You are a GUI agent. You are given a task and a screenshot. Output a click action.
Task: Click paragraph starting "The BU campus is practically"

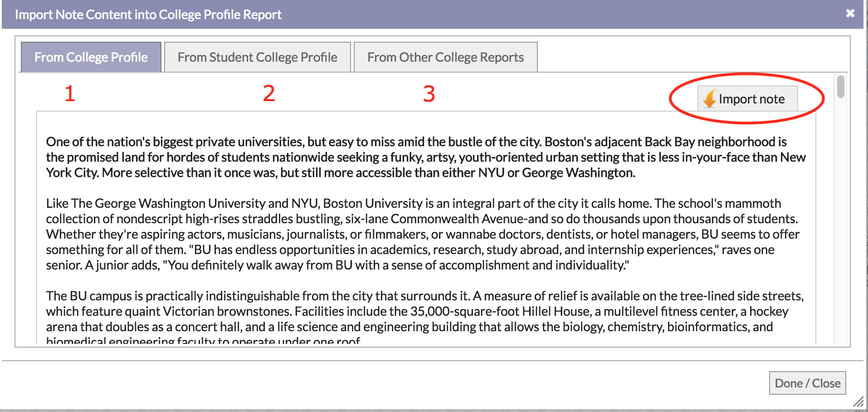pyautogui.click(x=424, y=317)
